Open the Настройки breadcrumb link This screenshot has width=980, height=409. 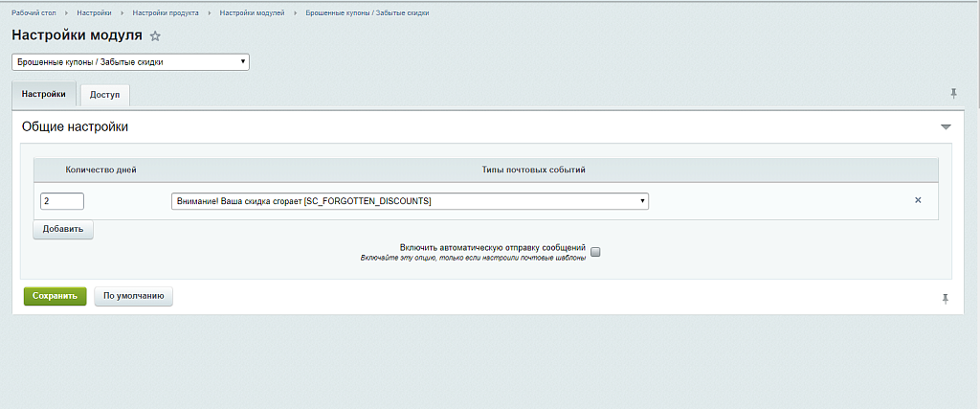coord(94,13)
